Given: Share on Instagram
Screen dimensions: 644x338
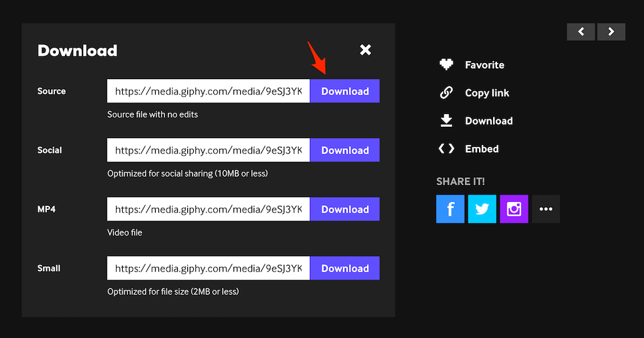Looking at the screenshot, I should point(514,209).
